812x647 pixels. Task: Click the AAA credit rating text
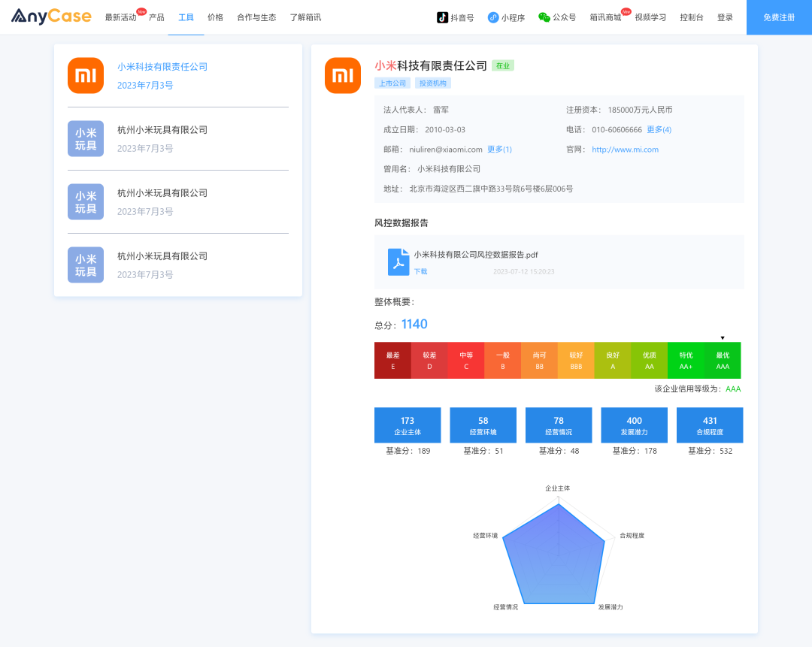[733, 389]
